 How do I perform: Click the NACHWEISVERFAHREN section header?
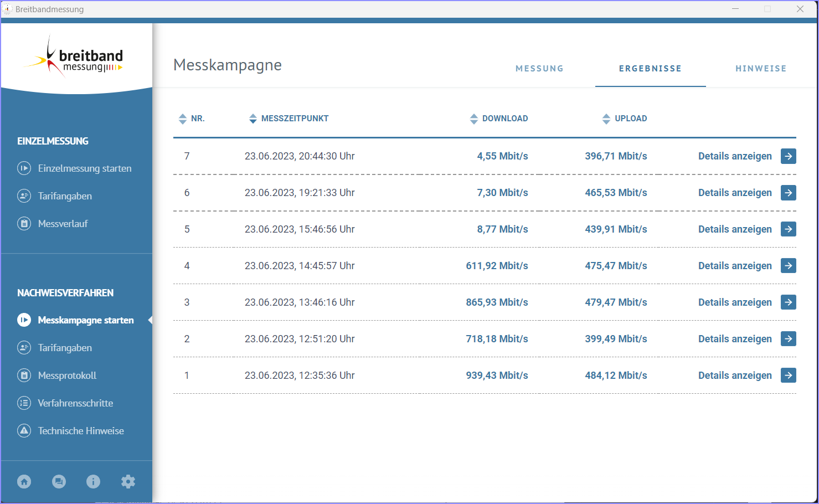tap(65, 293)
